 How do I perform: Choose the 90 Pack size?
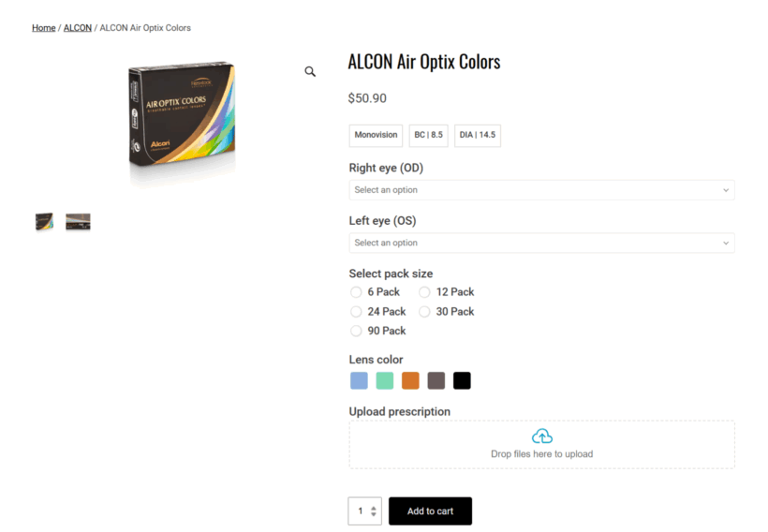pyautogui.click(x=356, y=331)
